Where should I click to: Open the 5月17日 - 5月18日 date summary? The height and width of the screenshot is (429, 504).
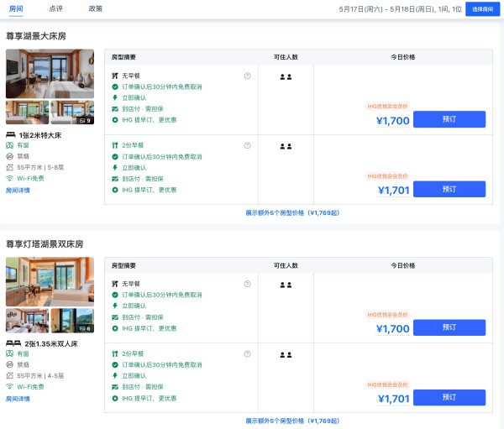coord(400,9)
